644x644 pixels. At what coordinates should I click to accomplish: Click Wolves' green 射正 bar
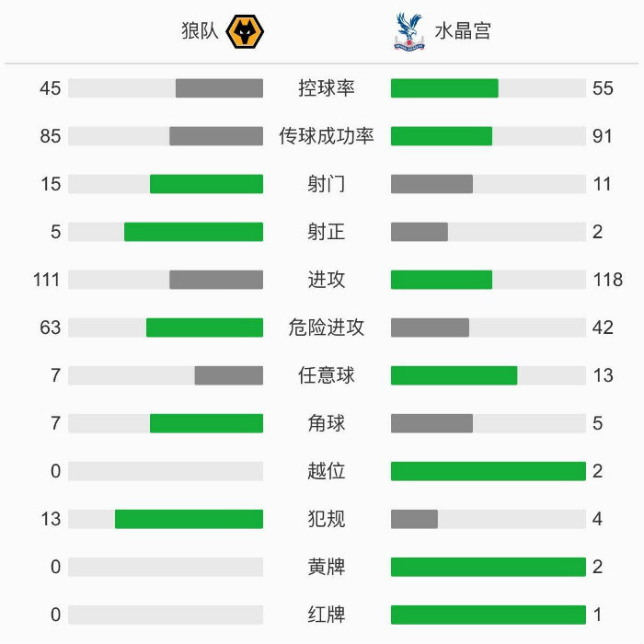[x=193, y=232]
